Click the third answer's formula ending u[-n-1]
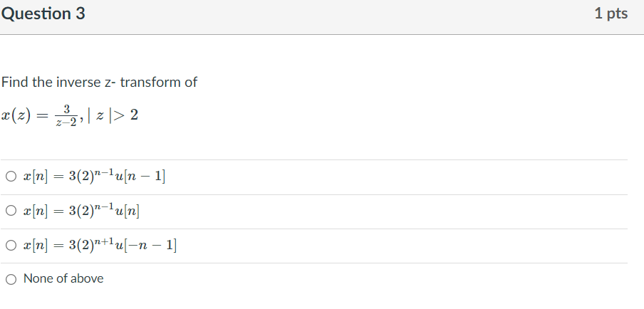The width and height of the screenshot is (644, 309). (x=100, y=245)
